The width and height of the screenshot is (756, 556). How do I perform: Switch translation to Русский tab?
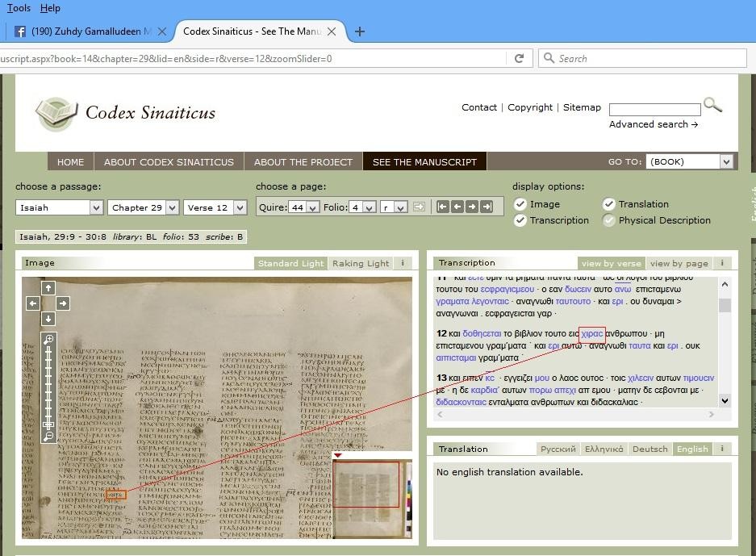click(x=558, y=449)
